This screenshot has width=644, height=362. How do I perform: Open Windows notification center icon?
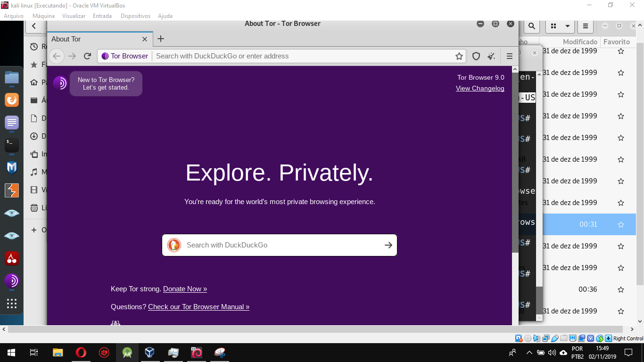point(628,352)
